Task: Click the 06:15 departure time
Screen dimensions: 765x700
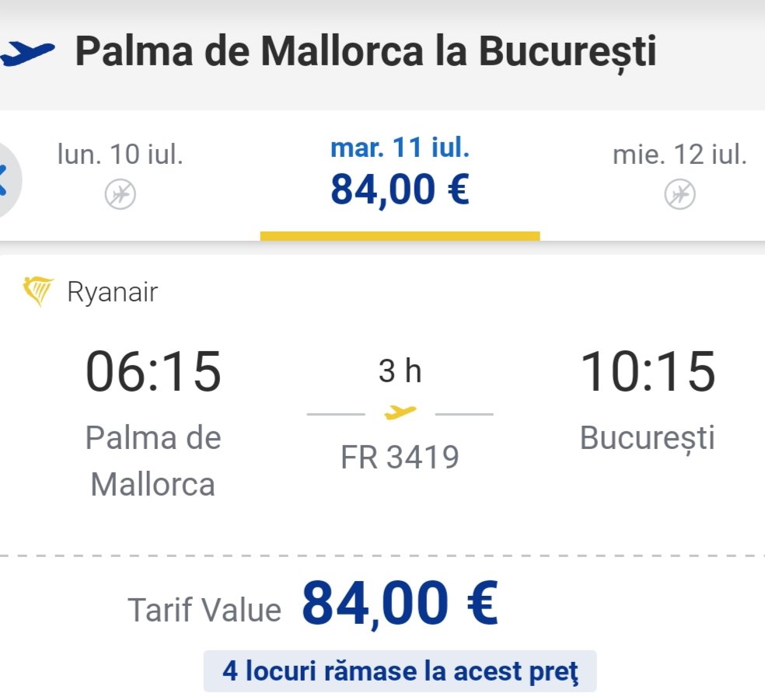Action: (153, 372)
